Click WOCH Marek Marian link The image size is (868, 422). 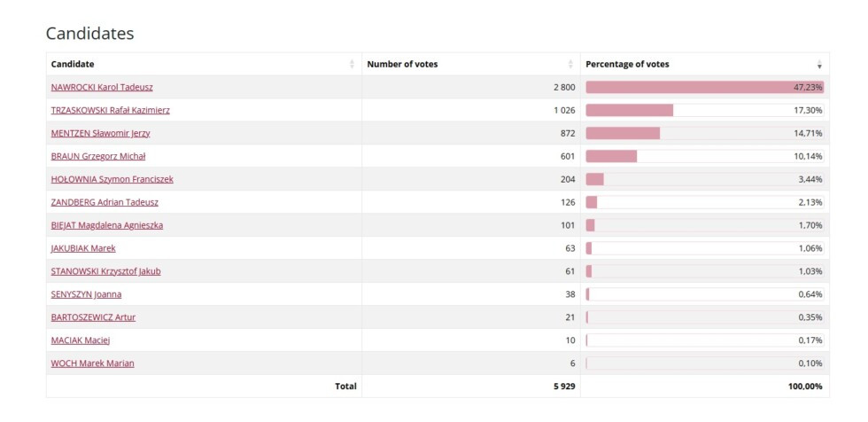coord(93,364)
